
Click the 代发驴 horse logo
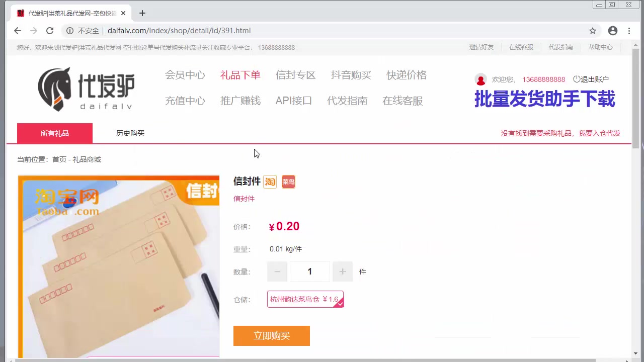coord(86,89)
